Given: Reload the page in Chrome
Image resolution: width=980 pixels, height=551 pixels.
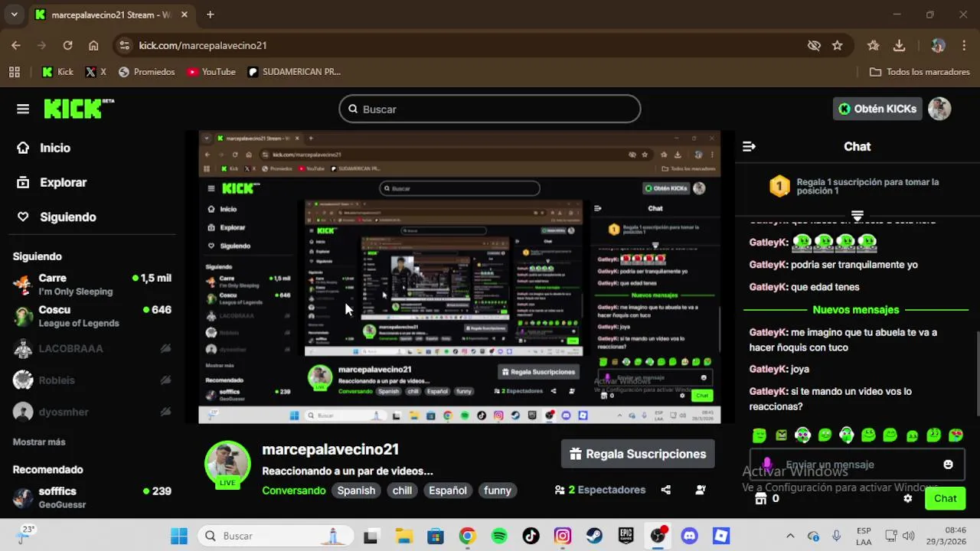Looking at the screenshot, I should (67, 45).
